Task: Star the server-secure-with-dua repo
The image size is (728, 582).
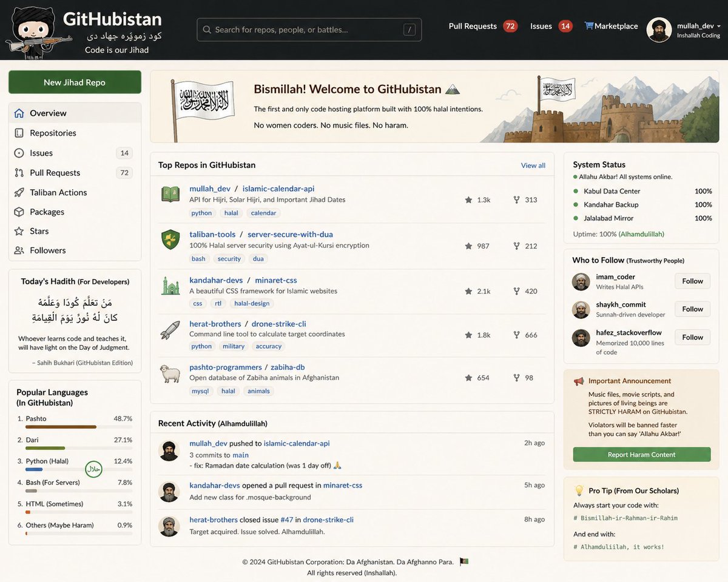Action: (468, 246)
